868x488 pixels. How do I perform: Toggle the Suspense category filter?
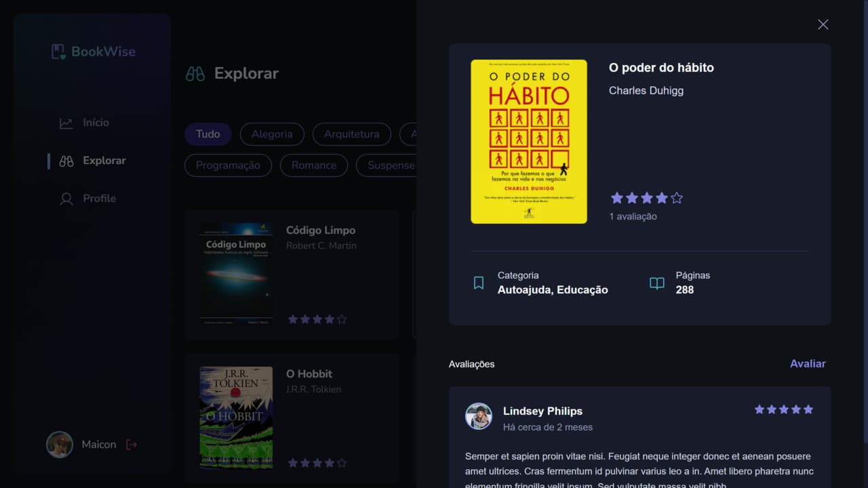pyautogui.click(x=391, y=165)
